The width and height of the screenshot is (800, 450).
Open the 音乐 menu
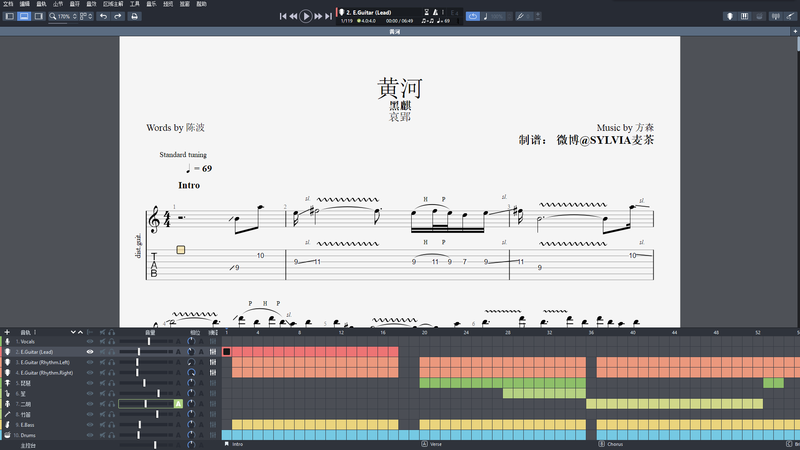pyautogui.click(x=152, y=4)
